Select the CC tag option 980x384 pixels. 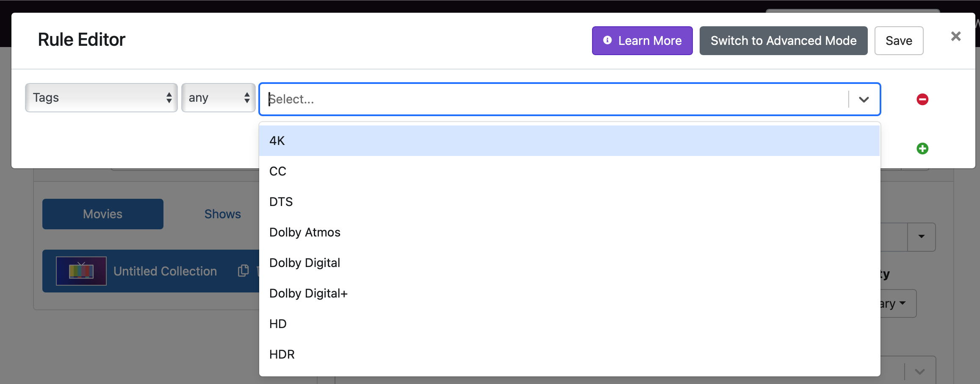(x=278, y=171)
